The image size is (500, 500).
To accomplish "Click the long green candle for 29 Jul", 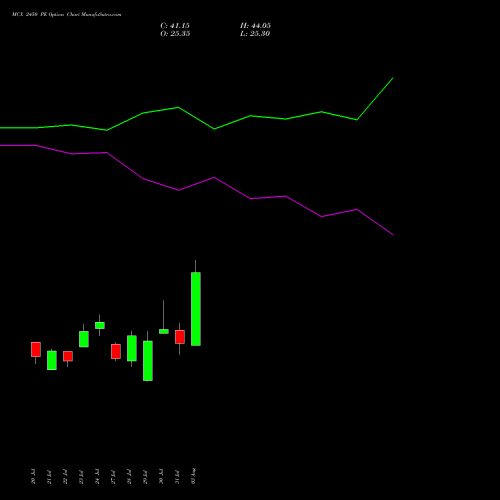I will pos(148,361).
